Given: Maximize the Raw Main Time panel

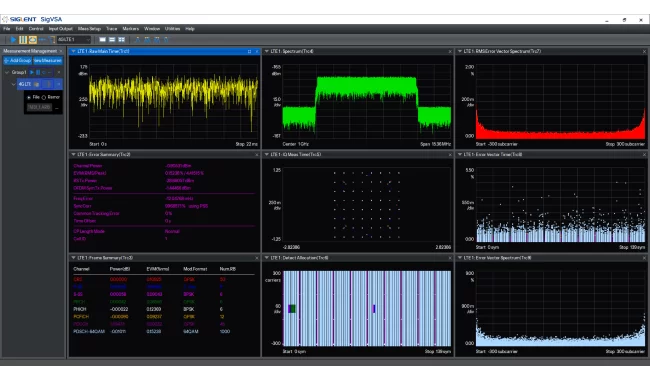Looking at the screenshot, I should point(249,51).
